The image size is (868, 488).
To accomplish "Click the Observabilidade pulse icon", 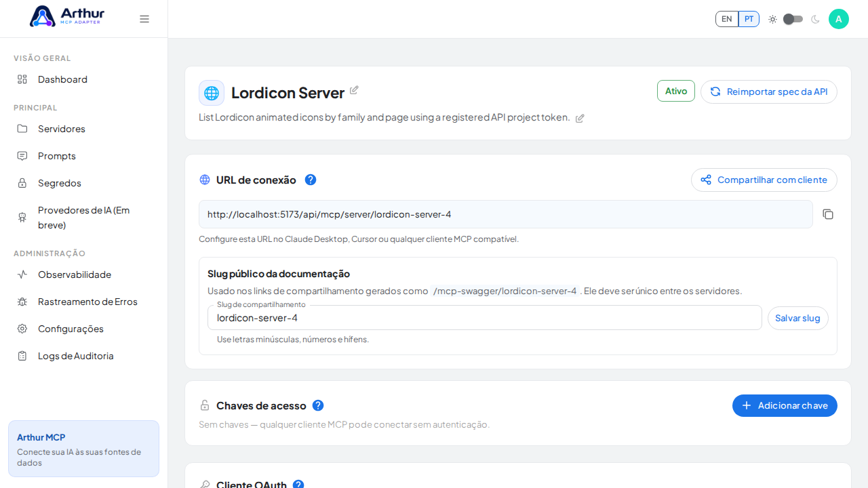I will [22, 274].
